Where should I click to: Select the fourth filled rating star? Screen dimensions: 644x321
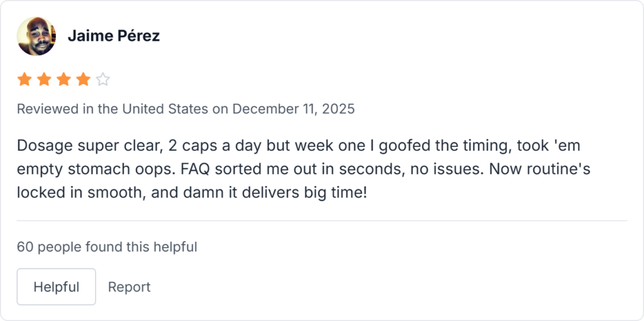[83, 79]
